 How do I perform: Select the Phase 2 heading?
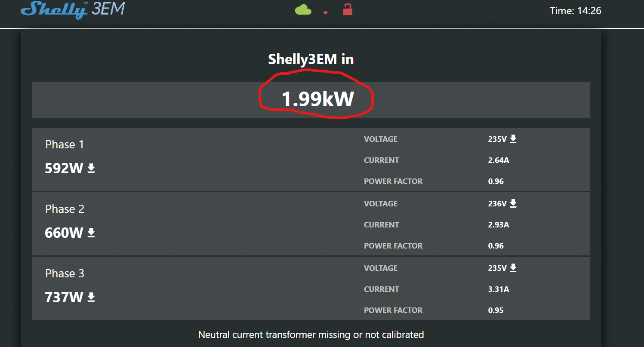pos(65,209)
